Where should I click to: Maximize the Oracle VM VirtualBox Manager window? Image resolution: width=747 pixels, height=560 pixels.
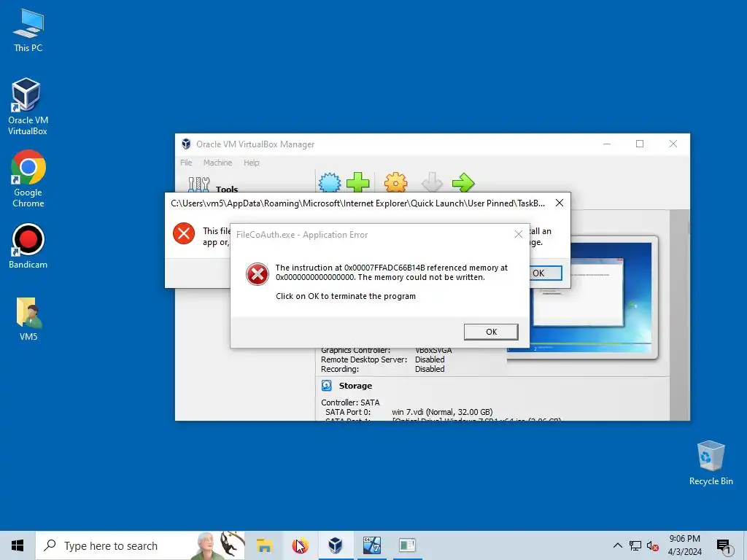[640, 144]
